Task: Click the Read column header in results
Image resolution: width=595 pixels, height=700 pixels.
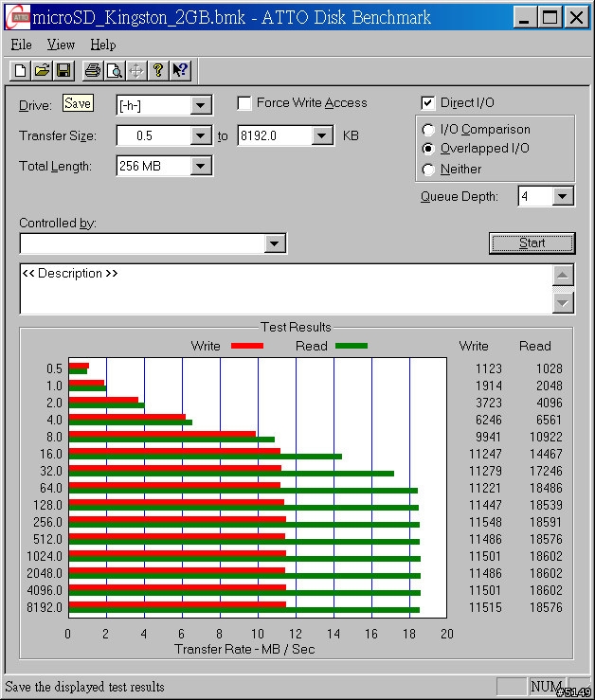Action: [x=534, y=346]
